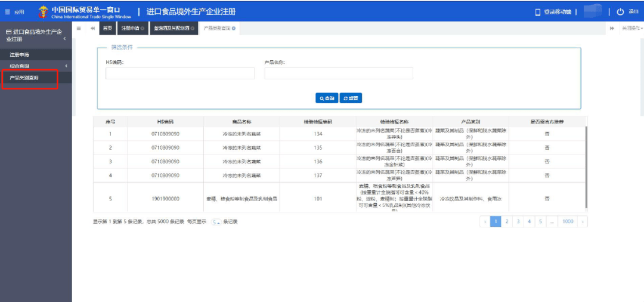Image resolution: width=644 pixels, height=302 pixels.
Task: Toggle sidebar using the tab bar list icon
Action: (x=79, y=28)
